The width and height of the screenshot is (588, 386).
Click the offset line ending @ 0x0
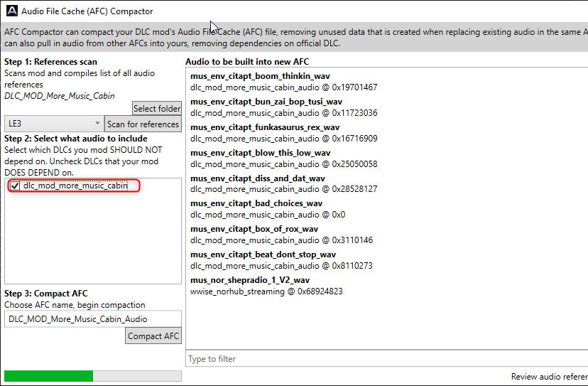click(268, 215)
